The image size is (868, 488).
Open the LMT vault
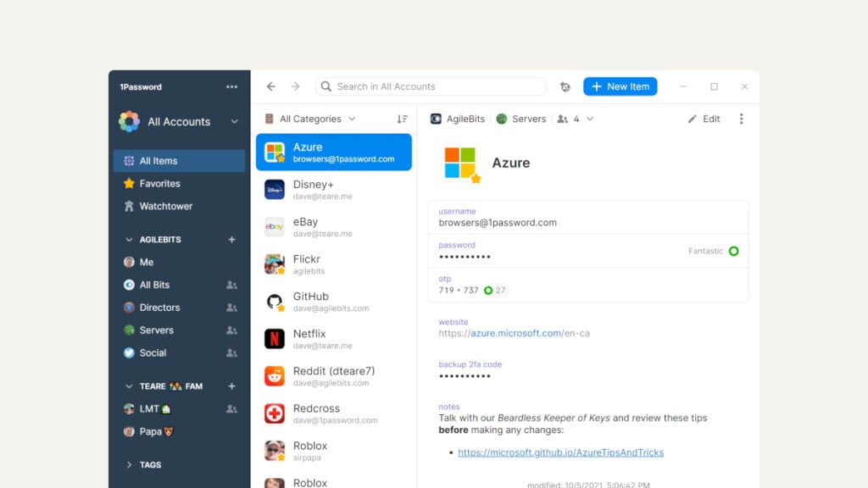pyautogui.click(x=180, y=409)
